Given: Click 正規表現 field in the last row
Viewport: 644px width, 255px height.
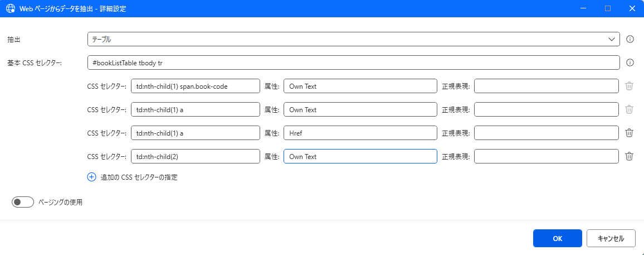Looking at the screenshot, I should pos(546,156).
